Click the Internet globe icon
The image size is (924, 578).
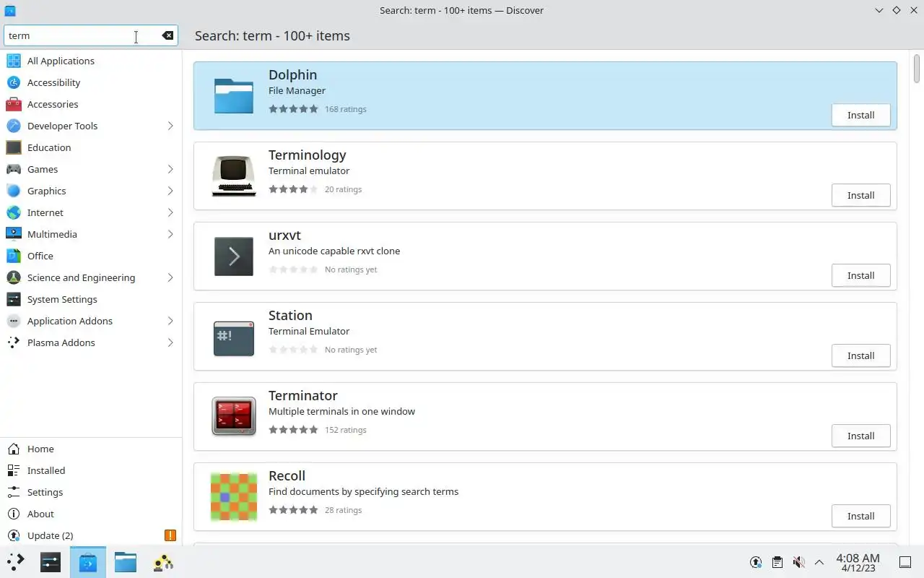point(13,212)
